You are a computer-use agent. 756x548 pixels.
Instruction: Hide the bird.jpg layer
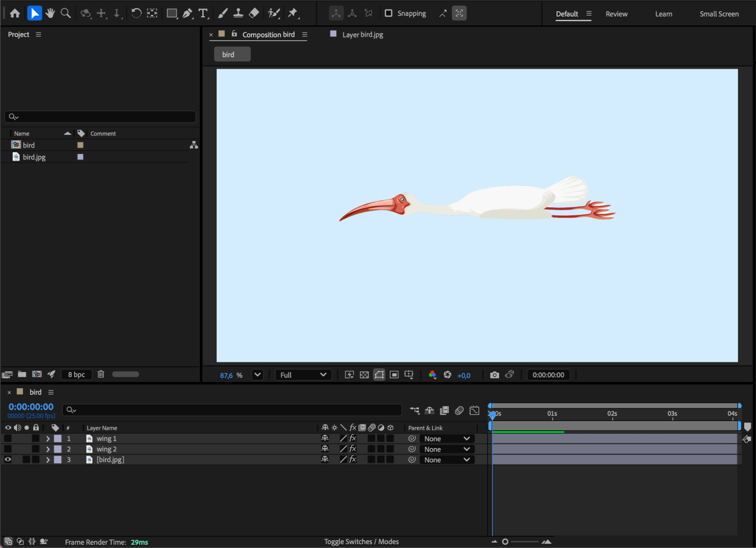click(x=8, y=459)
